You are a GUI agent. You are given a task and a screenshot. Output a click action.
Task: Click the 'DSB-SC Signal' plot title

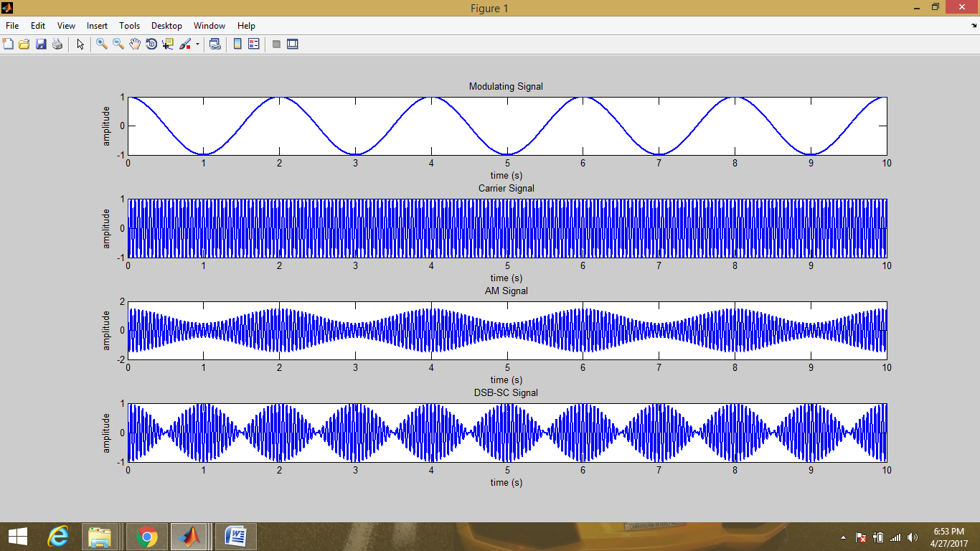tap(506, 393)
